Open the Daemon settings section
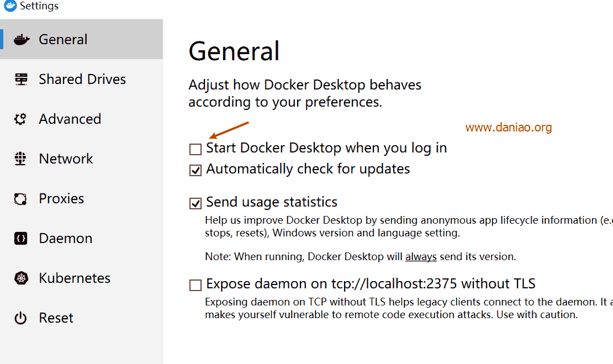The height and width of the screenshot is (364, 613). pos(82,238)
